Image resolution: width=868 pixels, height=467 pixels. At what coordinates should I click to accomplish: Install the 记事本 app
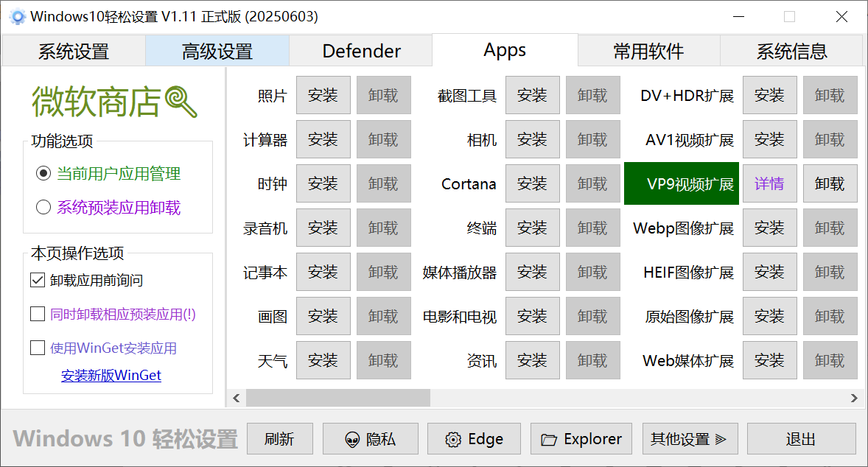point(323,273)
